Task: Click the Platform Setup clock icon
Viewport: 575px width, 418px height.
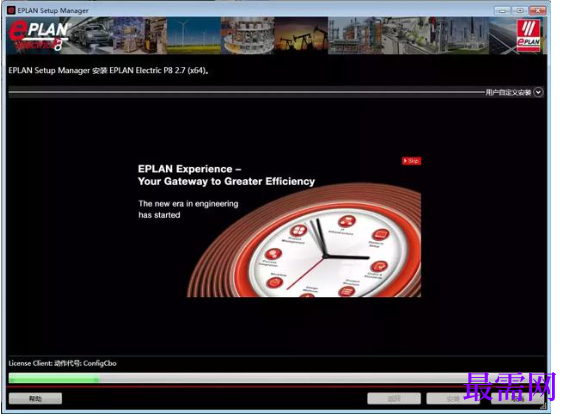Action: pyautogui.click(x=381, y=234)
